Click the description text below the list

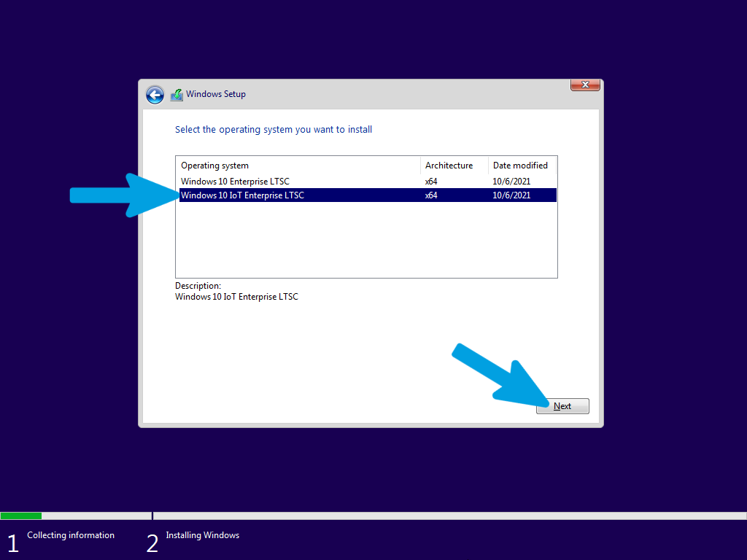coord(236,297)
